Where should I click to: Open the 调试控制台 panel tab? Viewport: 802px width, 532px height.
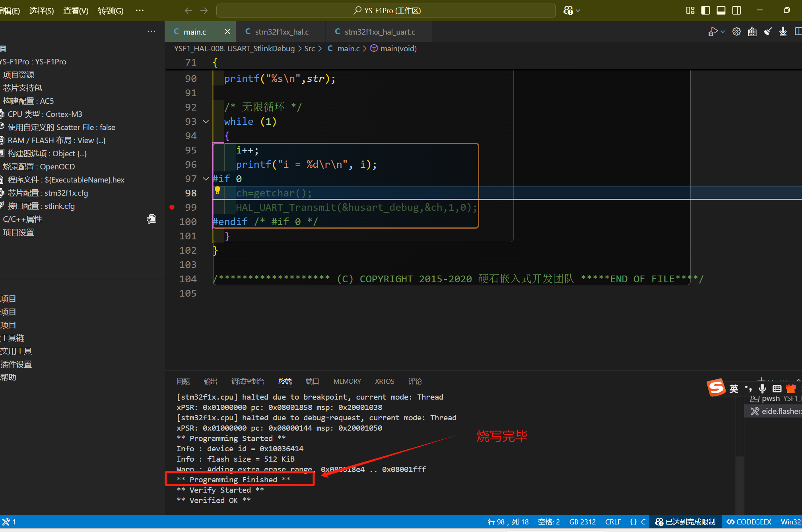coord(248,381)
